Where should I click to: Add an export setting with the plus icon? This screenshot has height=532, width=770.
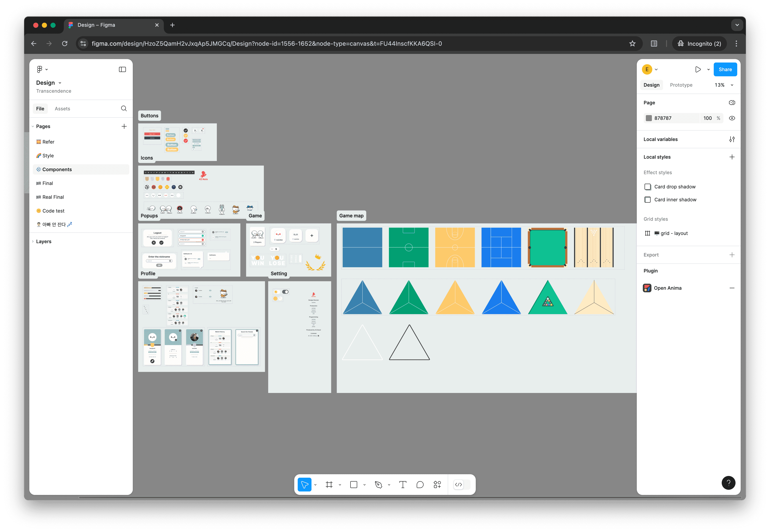732,255
